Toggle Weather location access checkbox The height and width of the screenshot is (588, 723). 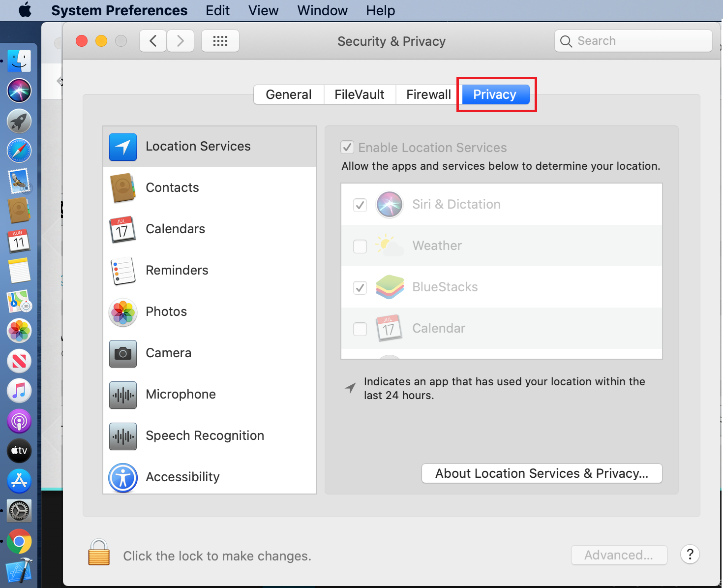point(360,247)
